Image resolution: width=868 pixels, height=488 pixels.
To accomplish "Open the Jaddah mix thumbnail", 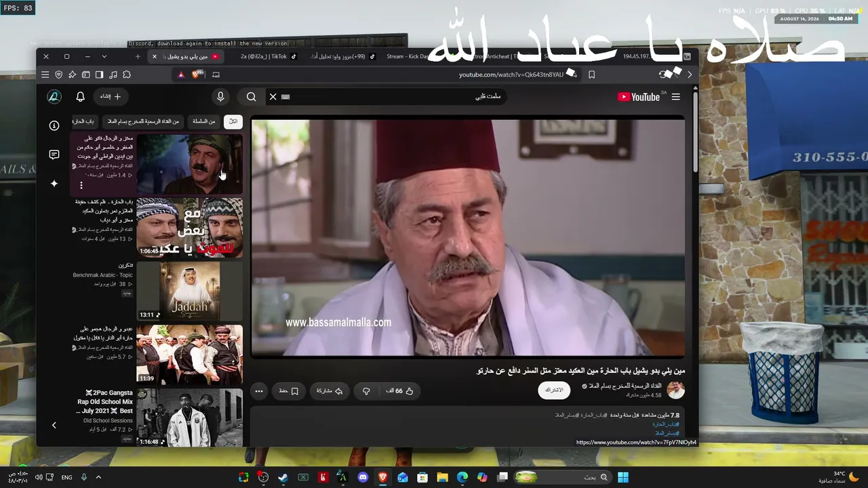I will tap(189, 291).
